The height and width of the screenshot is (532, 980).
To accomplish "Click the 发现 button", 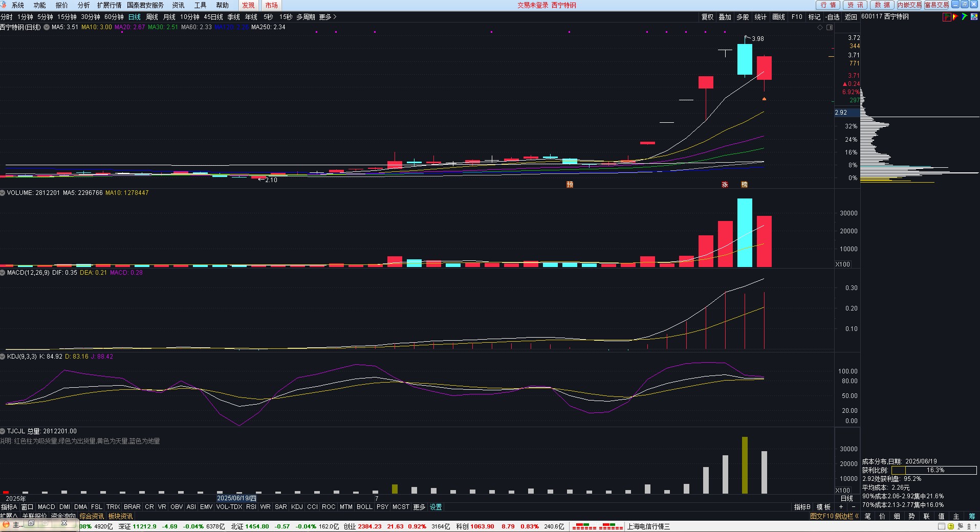I will [248, 5].
